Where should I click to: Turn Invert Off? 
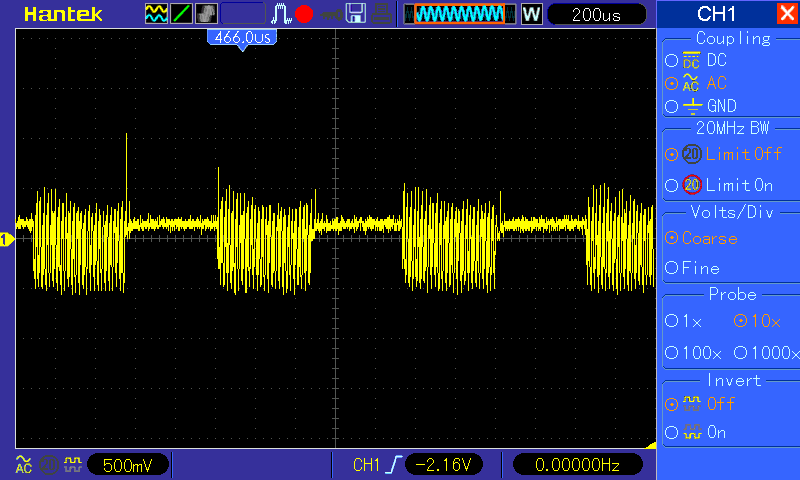699,404
